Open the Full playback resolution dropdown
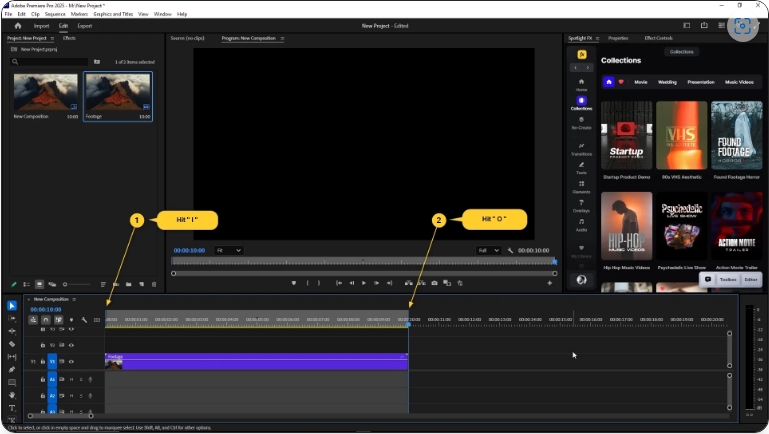Image resolution: width=769 pixels, height=434 pixels. point(488,250)
